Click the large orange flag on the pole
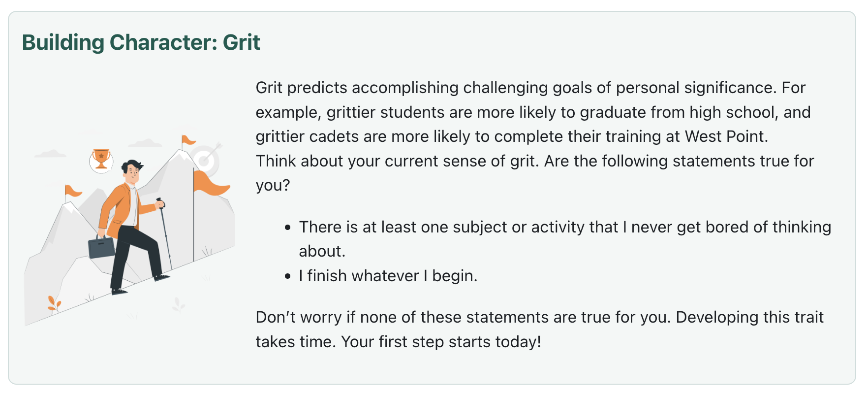 [210, 183]
